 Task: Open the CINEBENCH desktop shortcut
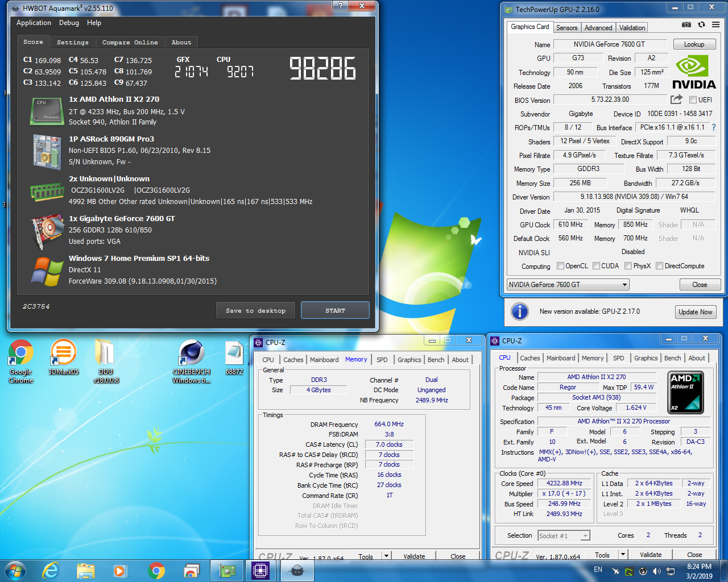tap(192, 361)
